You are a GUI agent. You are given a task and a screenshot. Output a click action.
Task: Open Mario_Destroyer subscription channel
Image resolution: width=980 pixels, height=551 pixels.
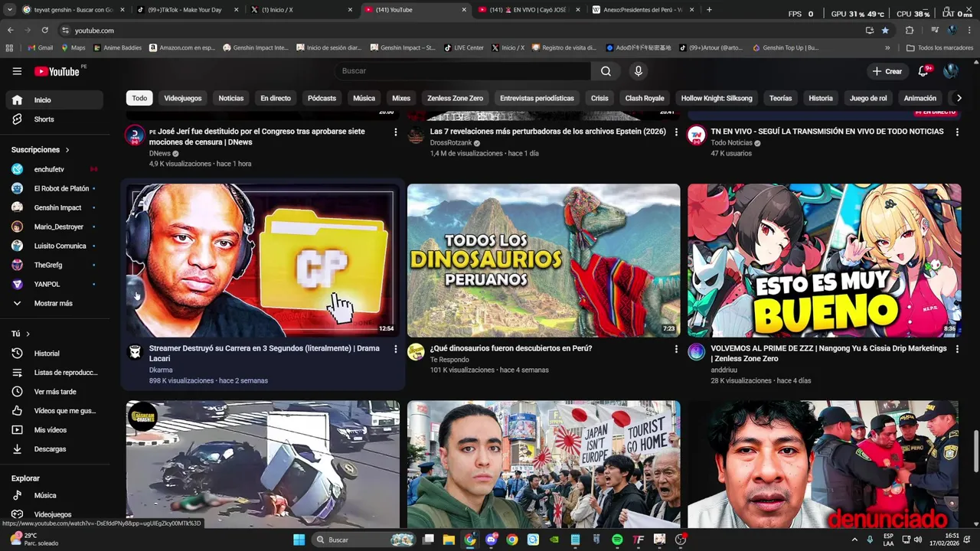tap(54, 227)
